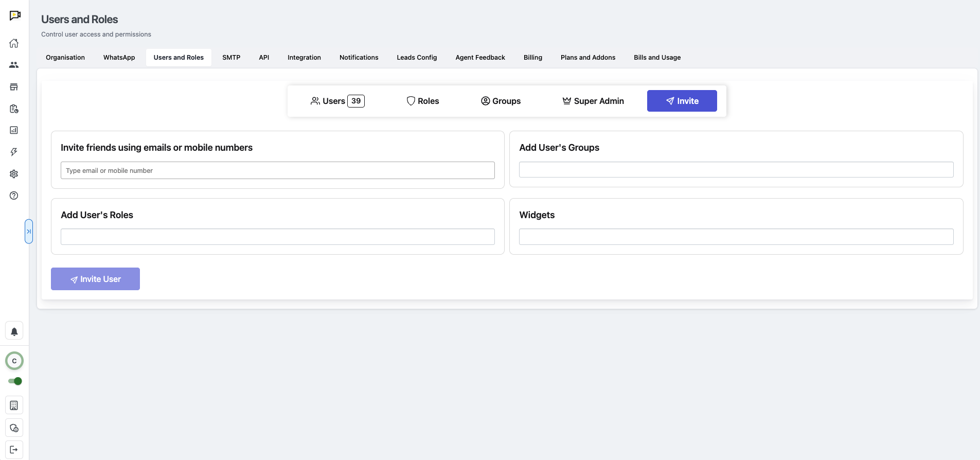Image resolution: width=980 pixels, height=460 pixels.
Task: Open the bar chart reports icon
Action: click(x=14, y=130)
